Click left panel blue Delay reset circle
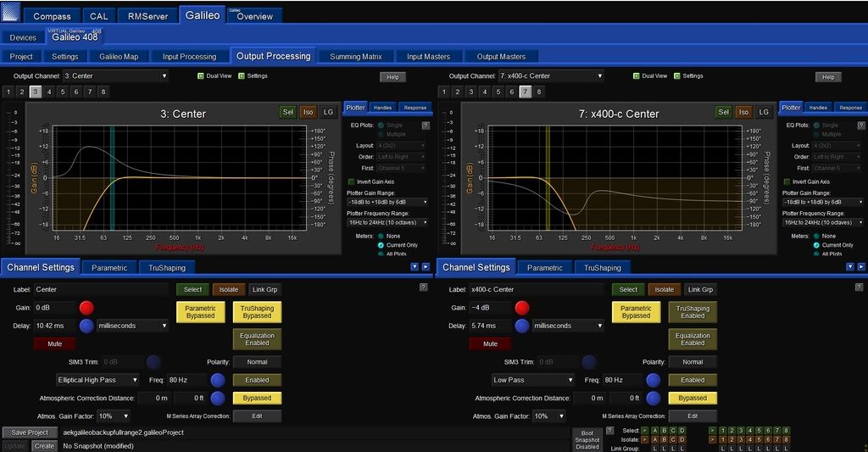868x452 pixels. coord(86,326)
